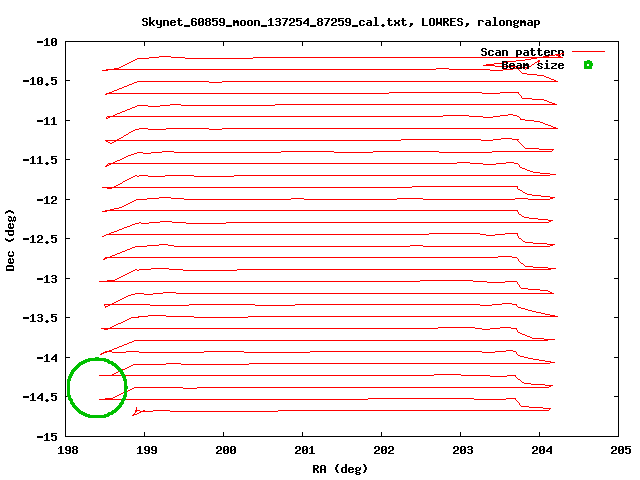Click the x-axis tick label 198
This screenshot has width=640, height=480.
tap(68, 450)
